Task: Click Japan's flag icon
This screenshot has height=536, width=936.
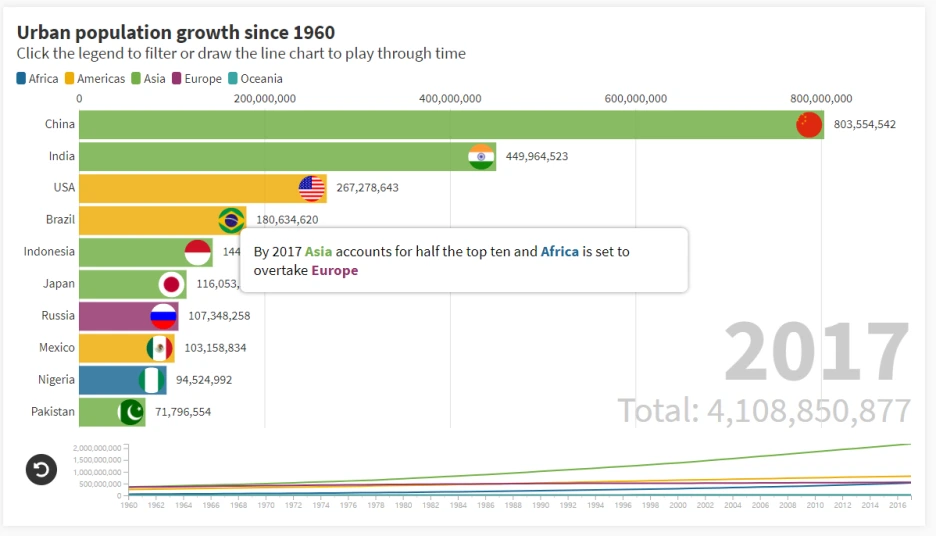Action: tap(172, 284)
